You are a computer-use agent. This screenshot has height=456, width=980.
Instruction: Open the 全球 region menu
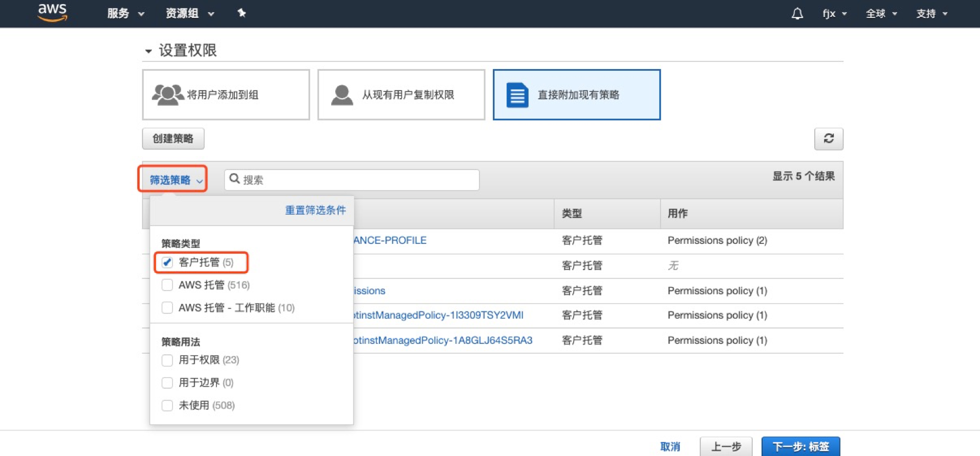(881, 13)
